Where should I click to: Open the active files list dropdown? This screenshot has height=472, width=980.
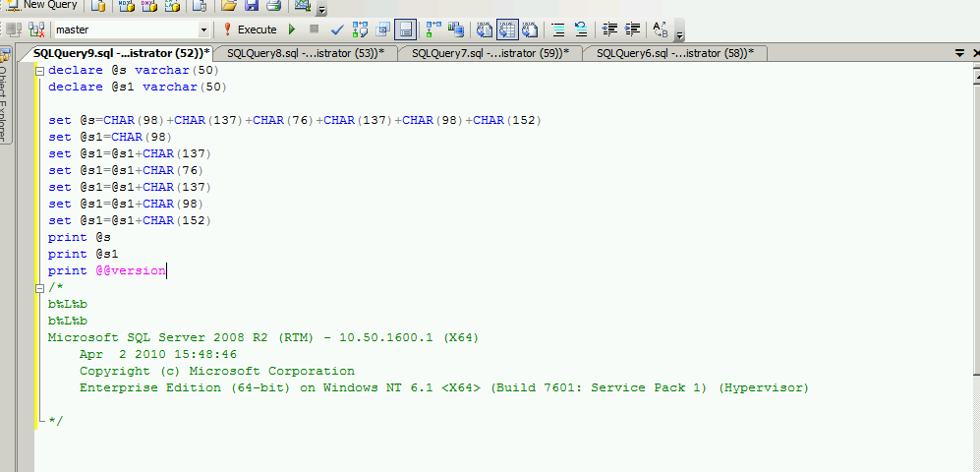click(960, 54)
